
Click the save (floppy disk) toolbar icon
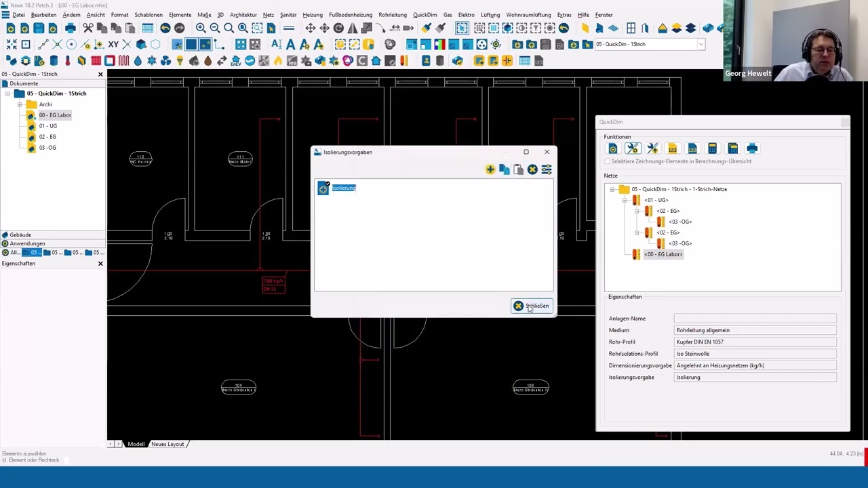(x=39, y=28)
